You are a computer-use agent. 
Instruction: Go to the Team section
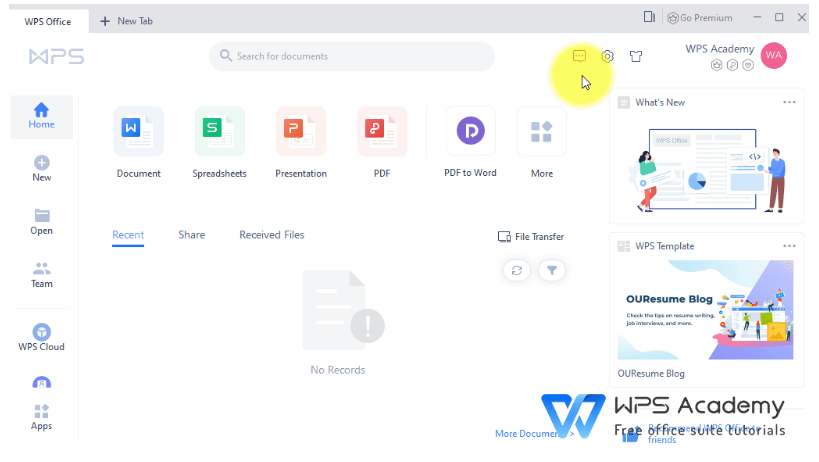click(x=41, y=275)
